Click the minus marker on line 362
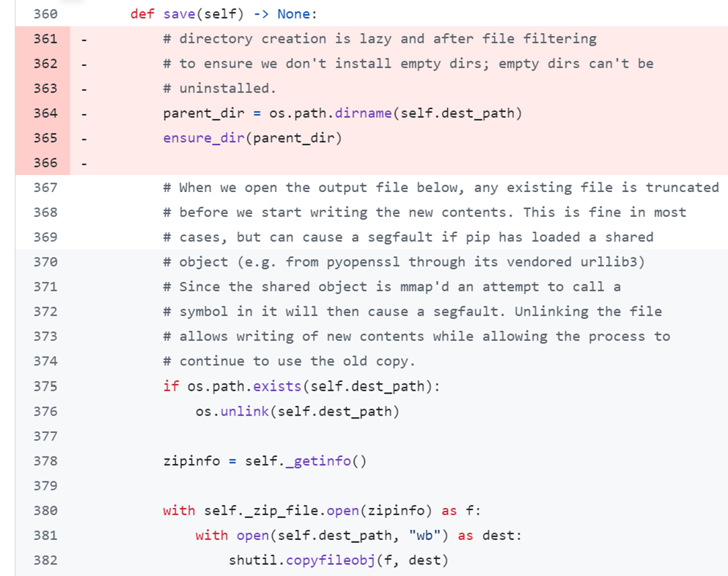Screen dimensions: 728x576 (x=84, y=64)
